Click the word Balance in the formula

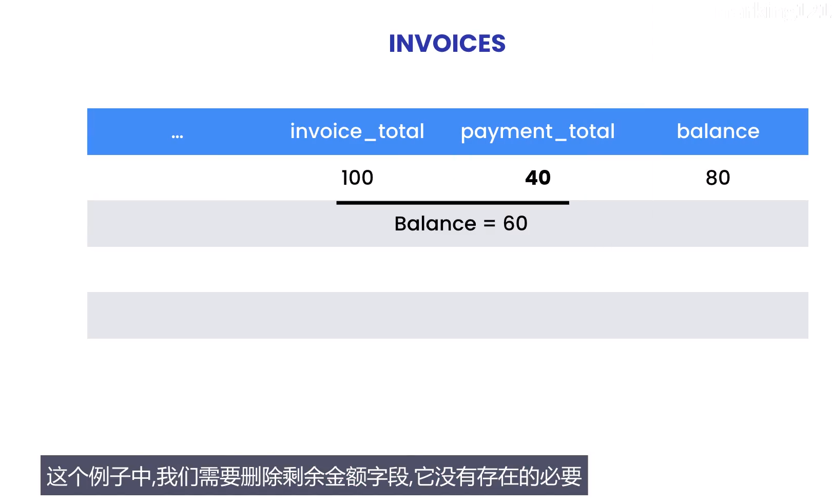tap(435, 224)
